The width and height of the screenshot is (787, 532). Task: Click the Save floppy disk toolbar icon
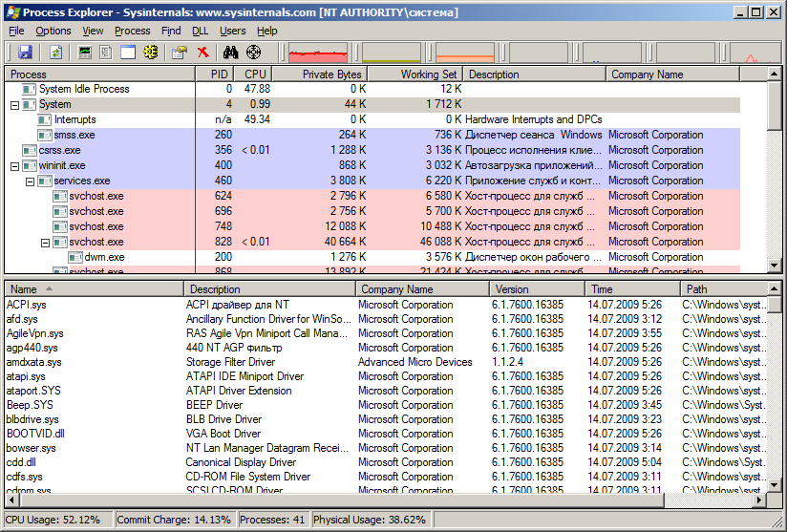[x=25, y=53]
